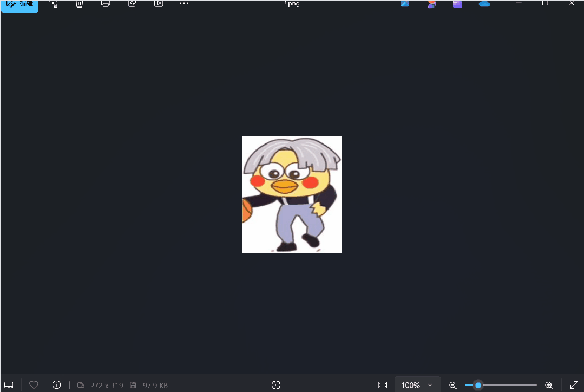Zoom out with the minus magnifier

(x=453, y=386)
